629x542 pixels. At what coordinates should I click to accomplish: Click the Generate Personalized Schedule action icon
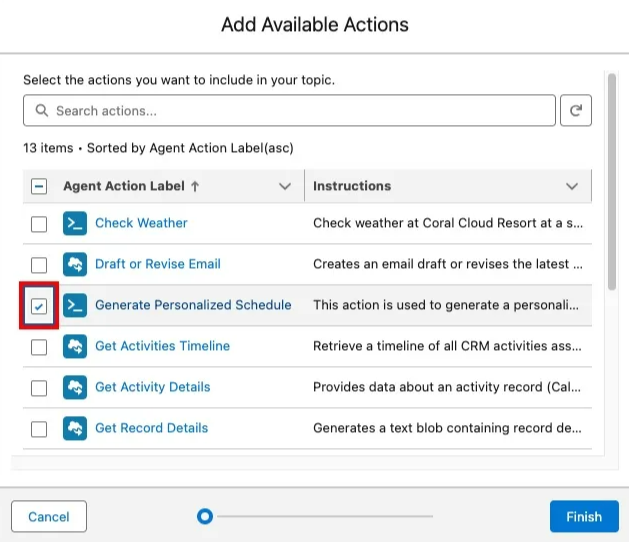75,305
